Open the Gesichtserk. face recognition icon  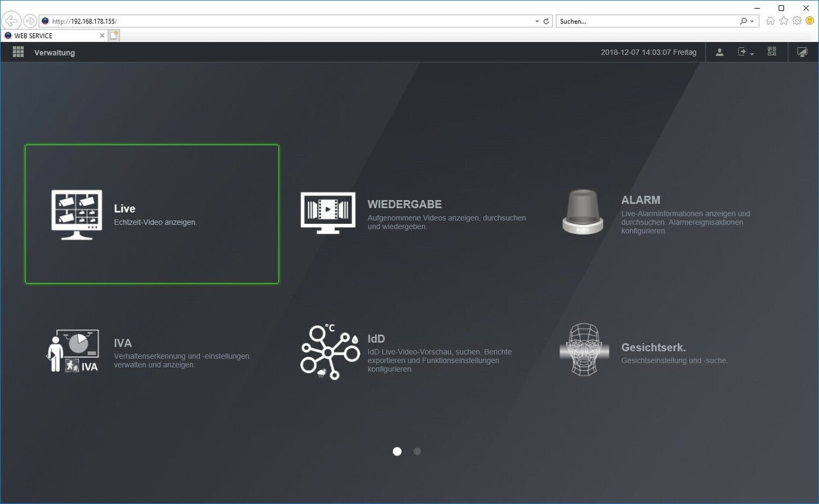click(x=583, y=349)
